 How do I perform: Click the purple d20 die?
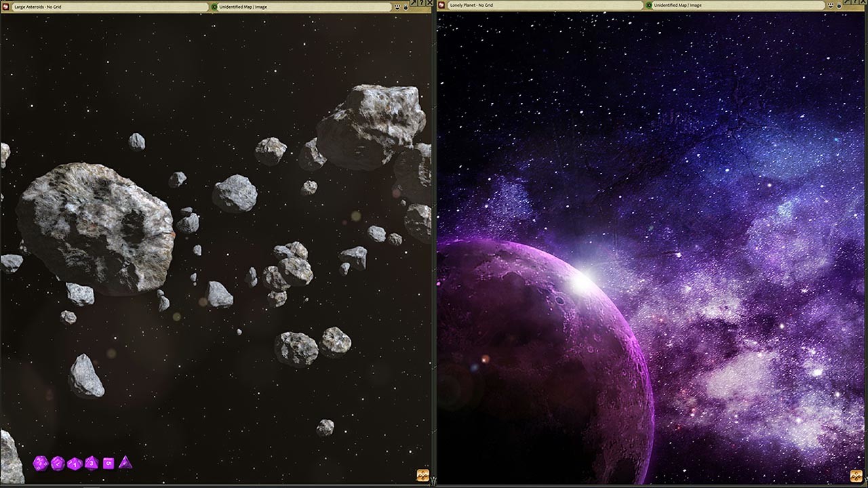pyautogui.click(x=41, y=464)
